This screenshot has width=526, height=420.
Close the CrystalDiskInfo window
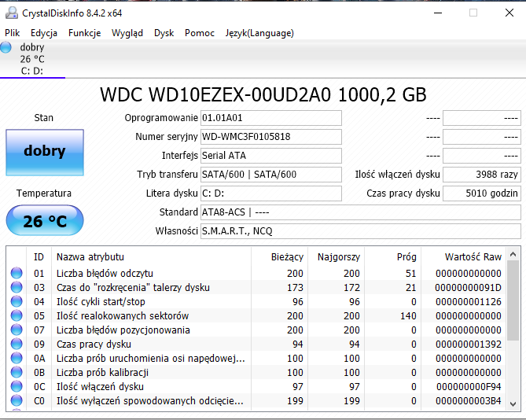click(509, 13)
